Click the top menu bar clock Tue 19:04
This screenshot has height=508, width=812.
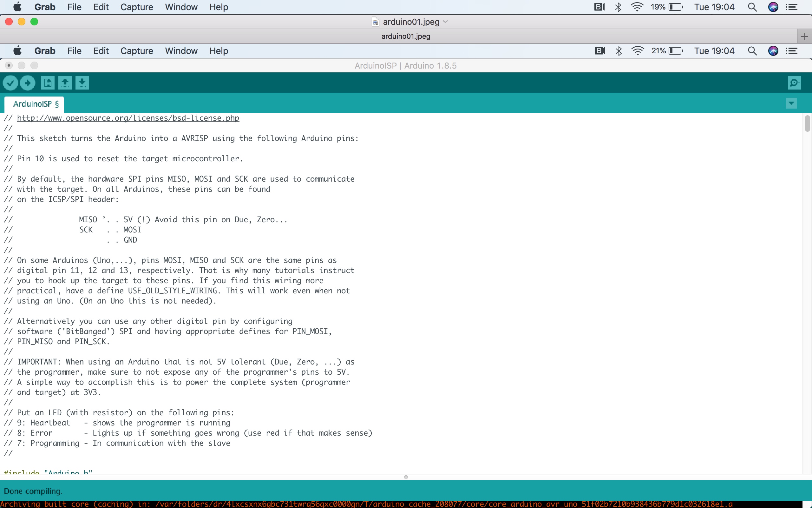(714, 7)
